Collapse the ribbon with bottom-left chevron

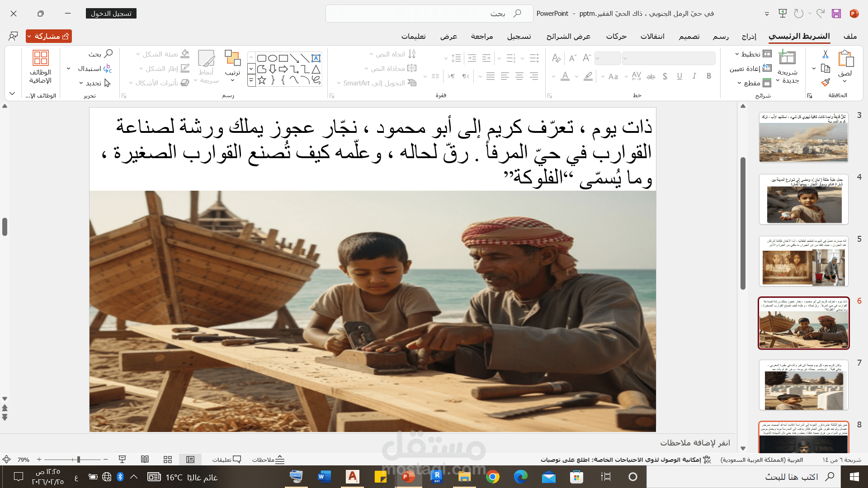click(x=12, y=94)
